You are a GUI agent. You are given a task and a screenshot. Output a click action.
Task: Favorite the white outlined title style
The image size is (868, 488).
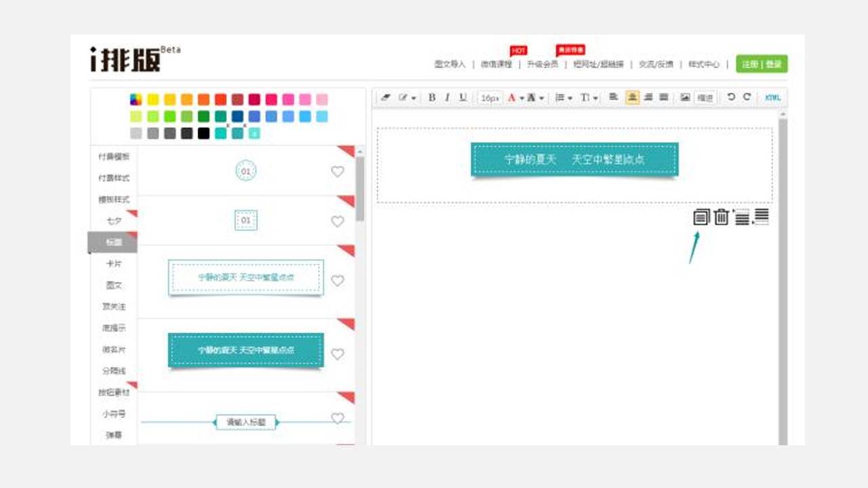click(338, 280)
